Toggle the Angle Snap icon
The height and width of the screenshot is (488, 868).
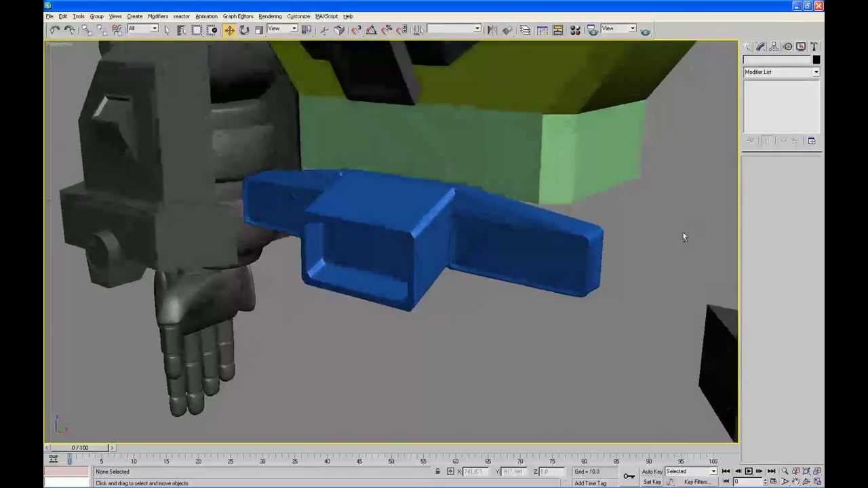tap(372, 30)
